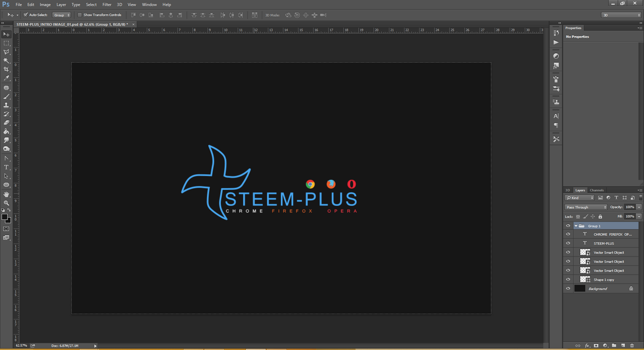Select the Clone Stamp tool
The height and width of the screenshot is (350, 644).
(7, 105)
